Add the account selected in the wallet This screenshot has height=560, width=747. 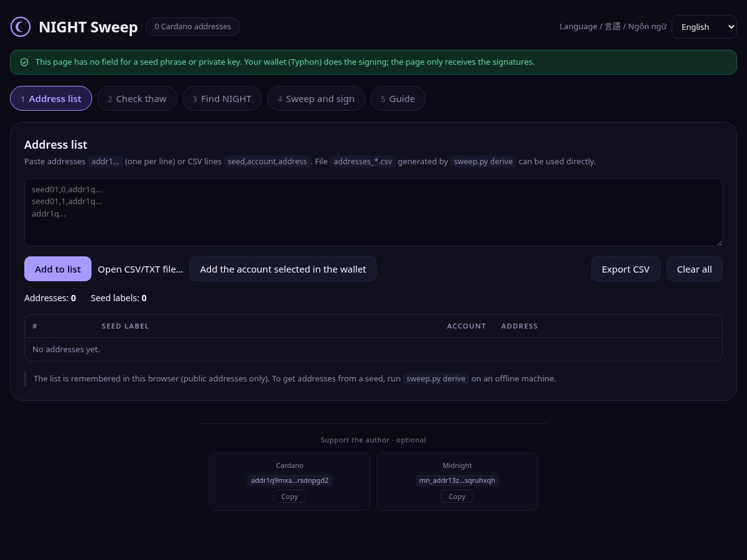point(283,269)
